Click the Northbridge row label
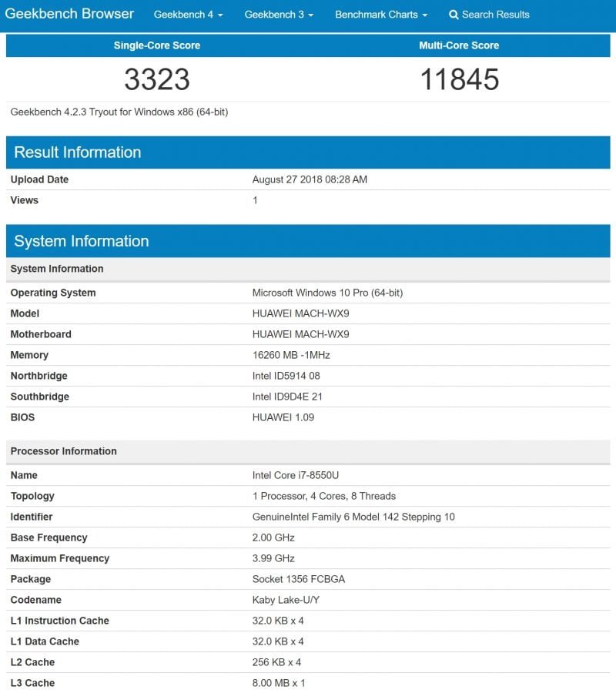This screenshot has height=693, width=616. tap(39, 376)
